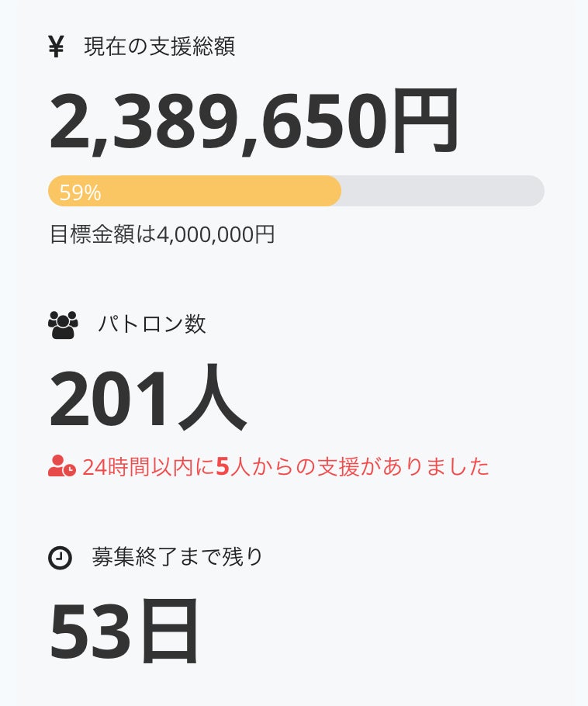Click the 2,389,650円 total amount
588x706 pixels.
click(x=254, y=123)
